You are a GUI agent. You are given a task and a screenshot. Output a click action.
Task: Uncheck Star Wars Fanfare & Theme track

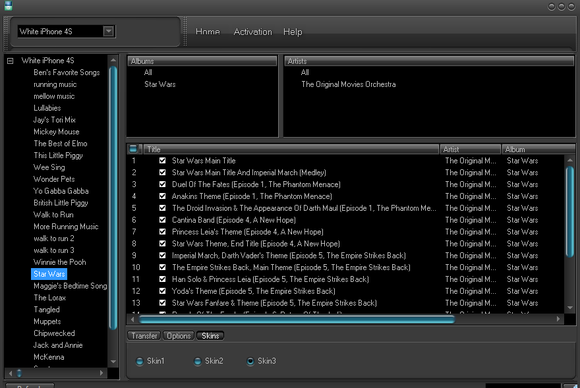(x=162, y=303)
